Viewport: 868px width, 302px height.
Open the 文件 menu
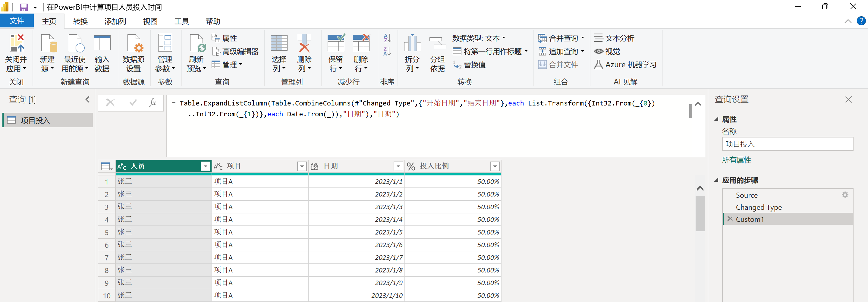[x=17, y=21]
